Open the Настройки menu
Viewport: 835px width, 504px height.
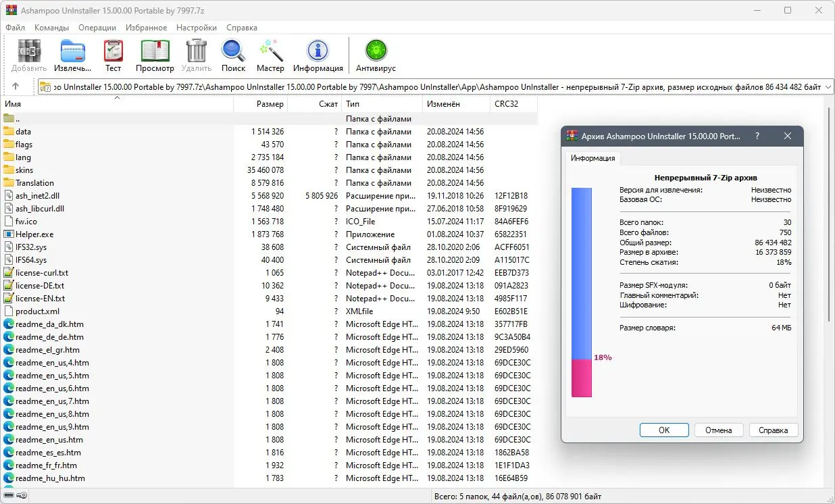pyautogui.click(x=196, y=28)
